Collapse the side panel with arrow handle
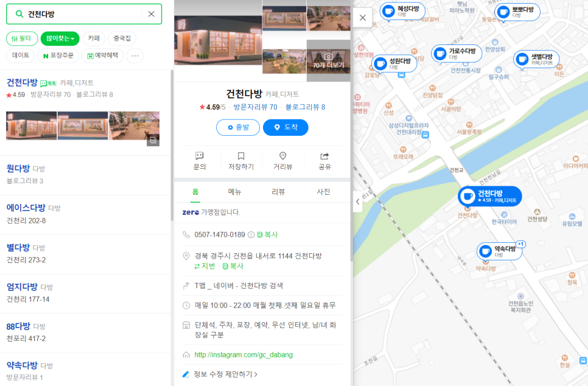The image size is (588, 386). [x=358, y=202]
